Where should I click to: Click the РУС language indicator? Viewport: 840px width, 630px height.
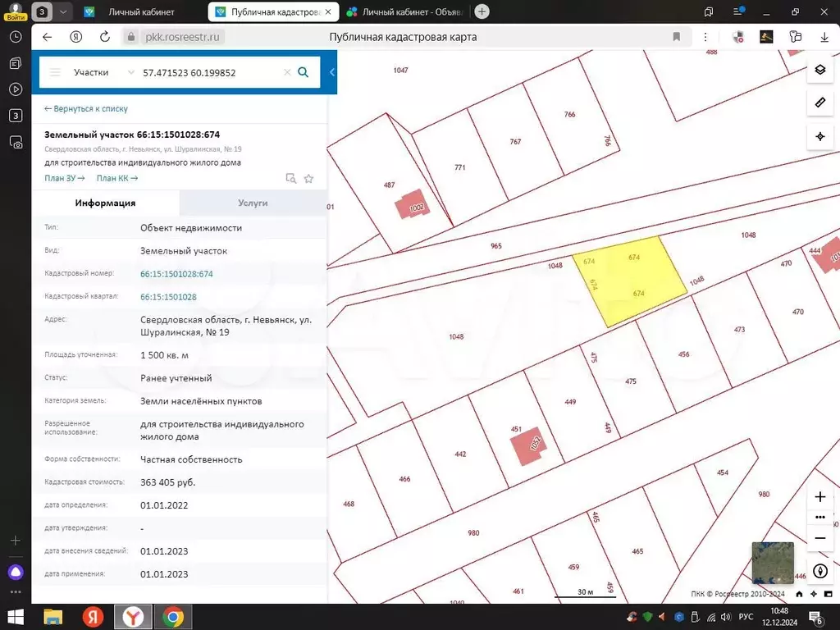coord(746,617)
